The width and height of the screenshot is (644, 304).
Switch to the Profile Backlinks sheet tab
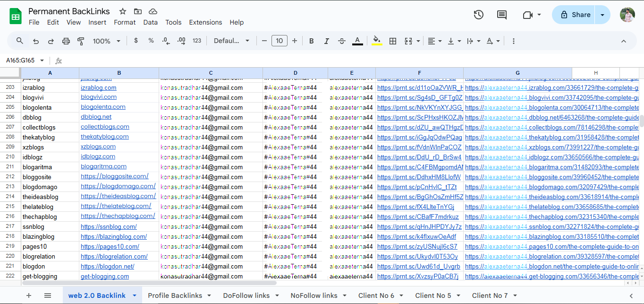tap(175, 295)
